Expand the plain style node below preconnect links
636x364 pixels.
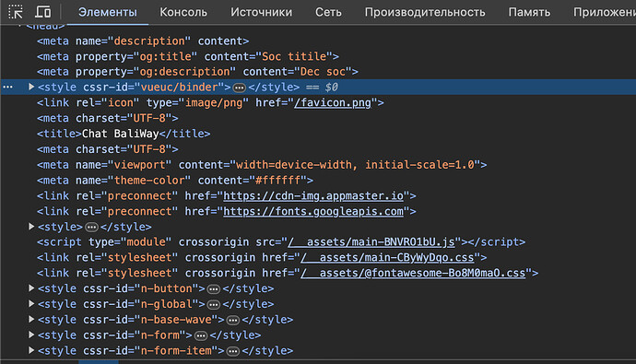(x=30, y=226)
